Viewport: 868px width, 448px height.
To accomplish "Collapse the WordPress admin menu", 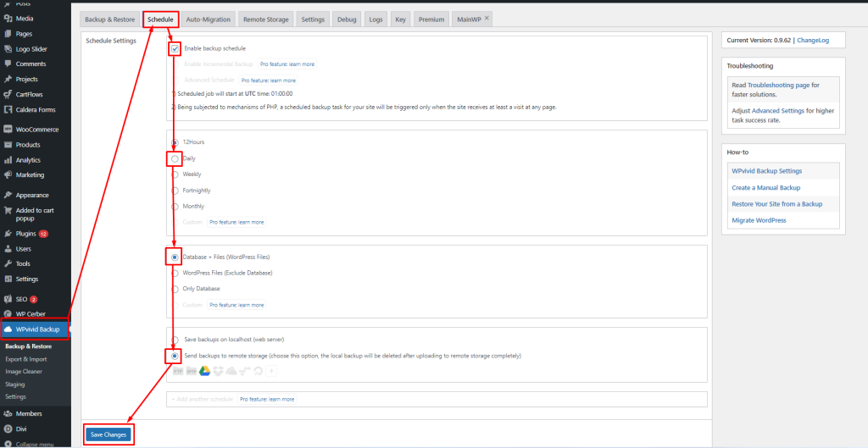I will (x=34, y=444).
